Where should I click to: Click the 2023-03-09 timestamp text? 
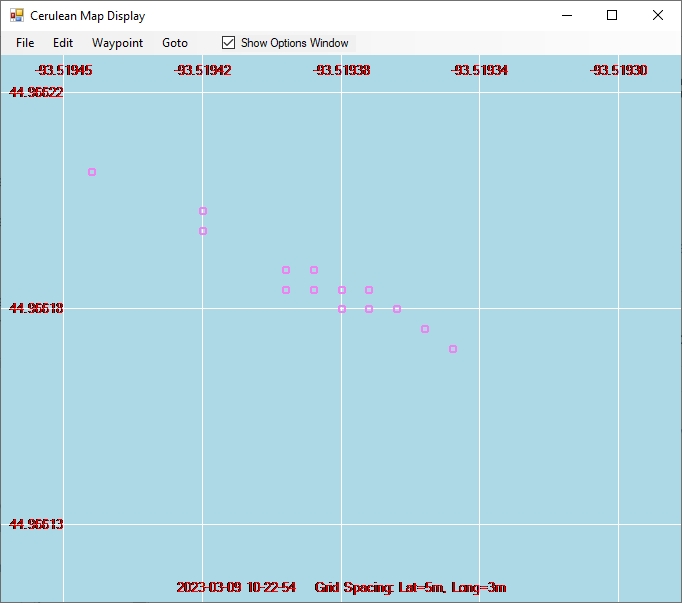[x=236, y=588]
